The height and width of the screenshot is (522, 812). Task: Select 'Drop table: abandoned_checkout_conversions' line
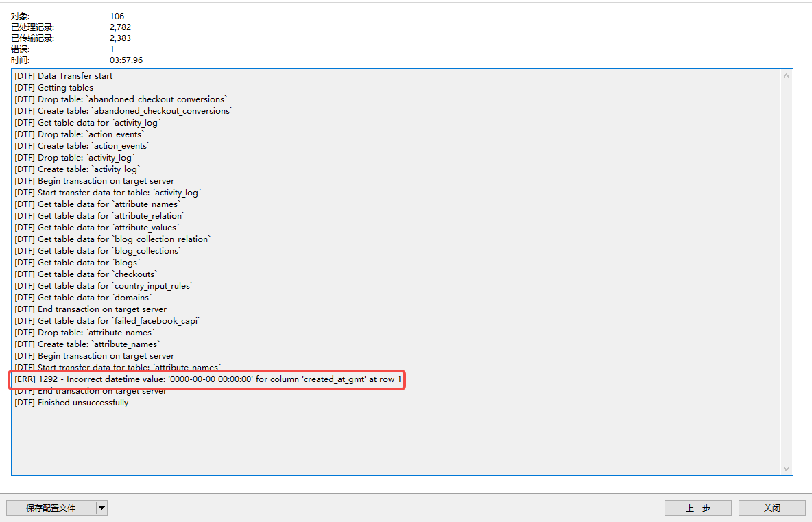tap(121, 99)
